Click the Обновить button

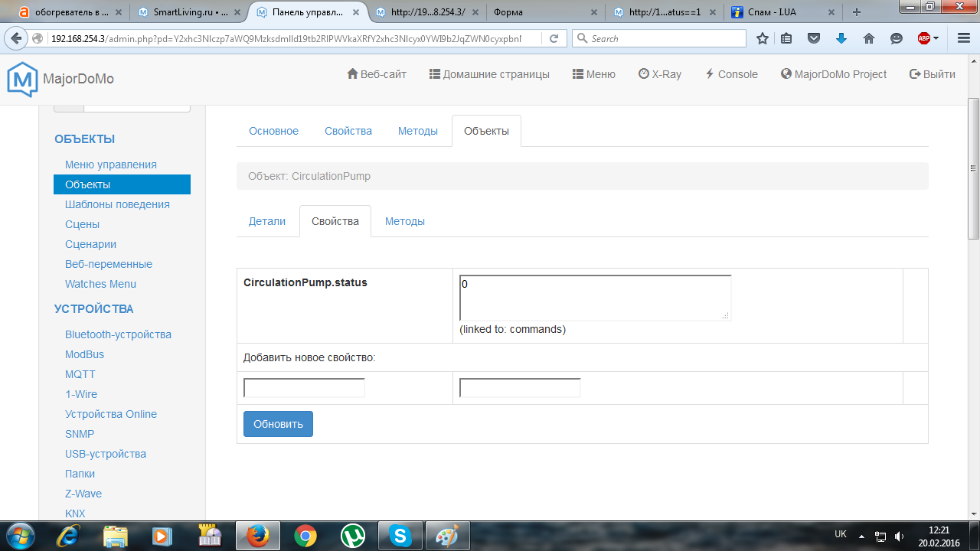(x=278, y=424)
